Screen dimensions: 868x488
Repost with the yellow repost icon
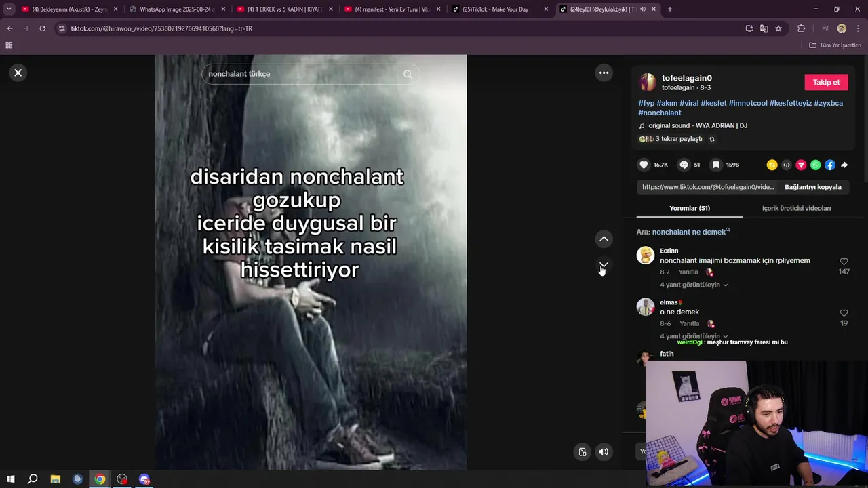pos(772,165)
